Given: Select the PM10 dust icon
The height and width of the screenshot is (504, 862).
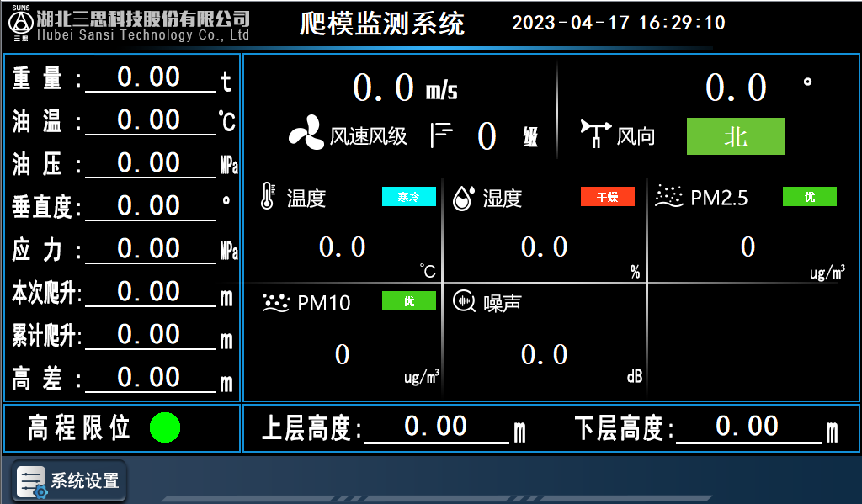Looking at the screenshot, I should (x=276, y=300).
